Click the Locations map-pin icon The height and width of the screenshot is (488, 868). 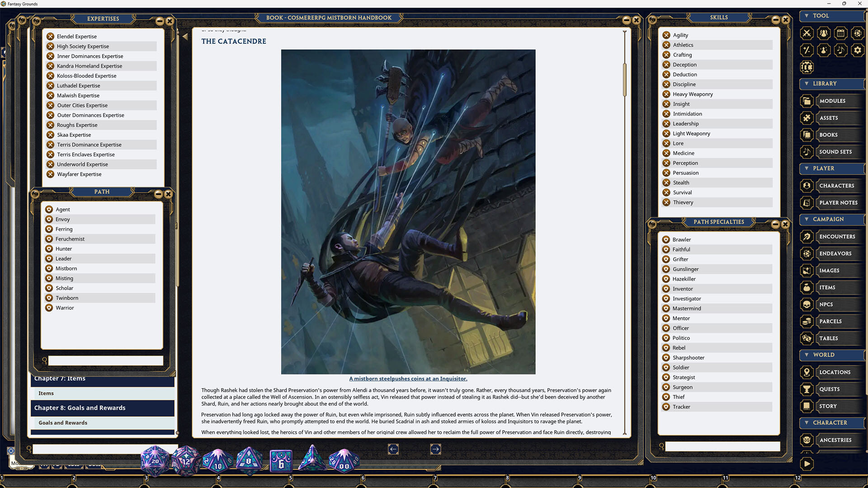pyautogui.click(x=807, y=372)
